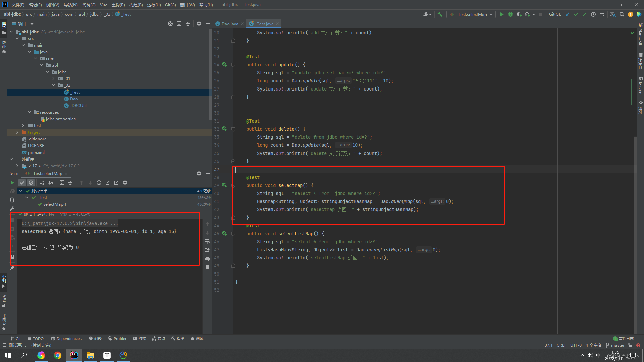Build project with the hammer icon
Viewport: 644px width, 362px height.
[440, 14]
